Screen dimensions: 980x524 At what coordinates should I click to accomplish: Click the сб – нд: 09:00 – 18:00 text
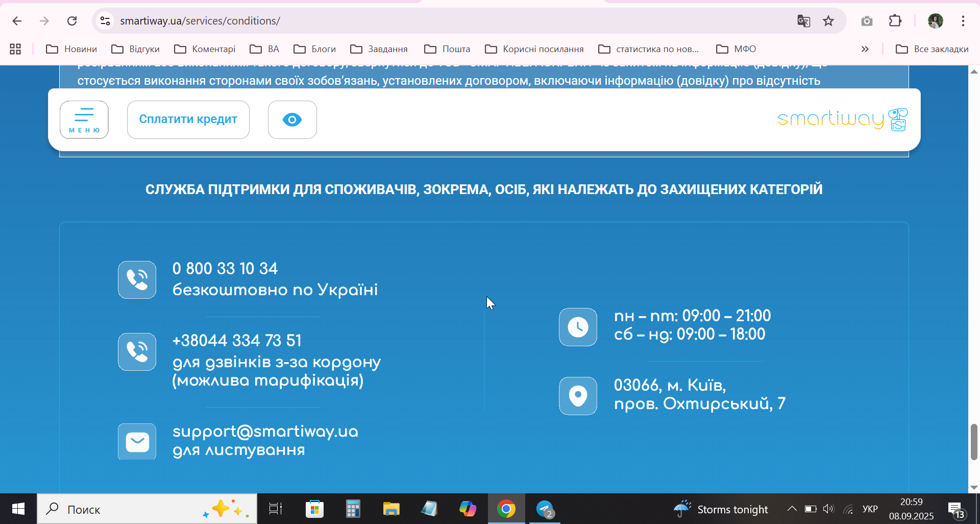coord(690,334)
